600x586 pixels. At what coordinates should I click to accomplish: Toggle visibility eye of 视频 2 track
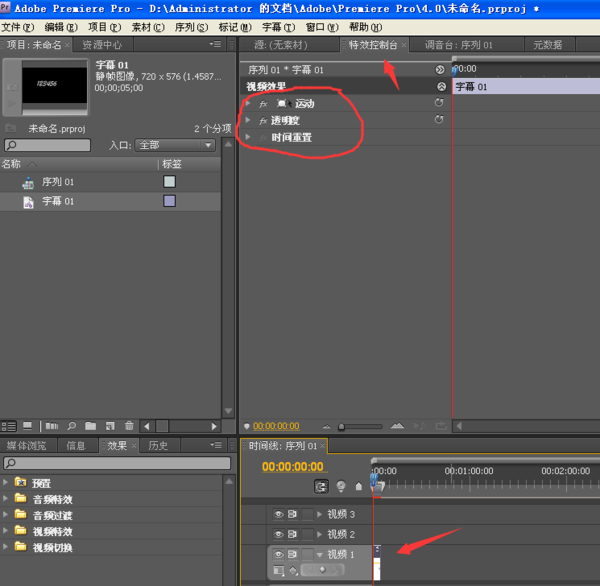click(279, 534)
